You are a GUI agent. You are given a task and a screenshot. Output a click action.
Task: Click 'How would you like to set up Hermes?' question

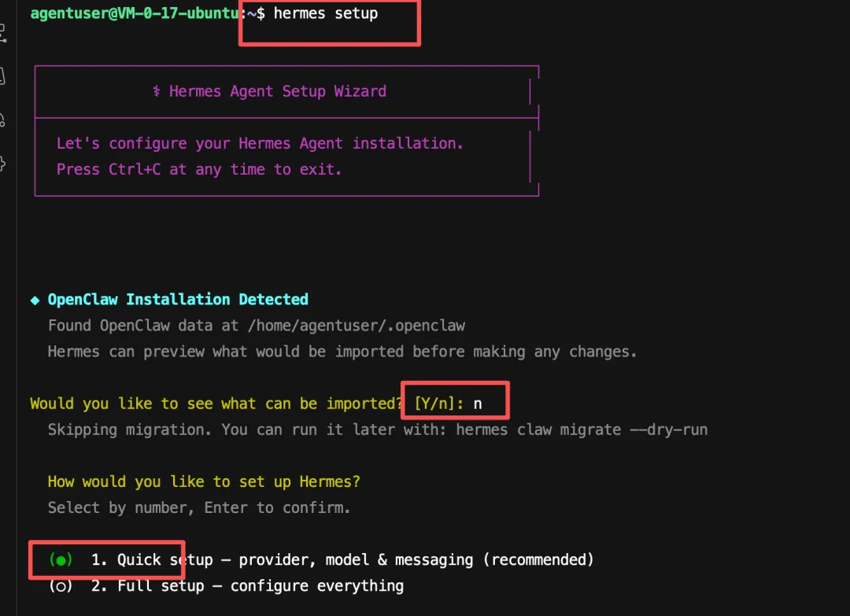[x=204, y=481]
